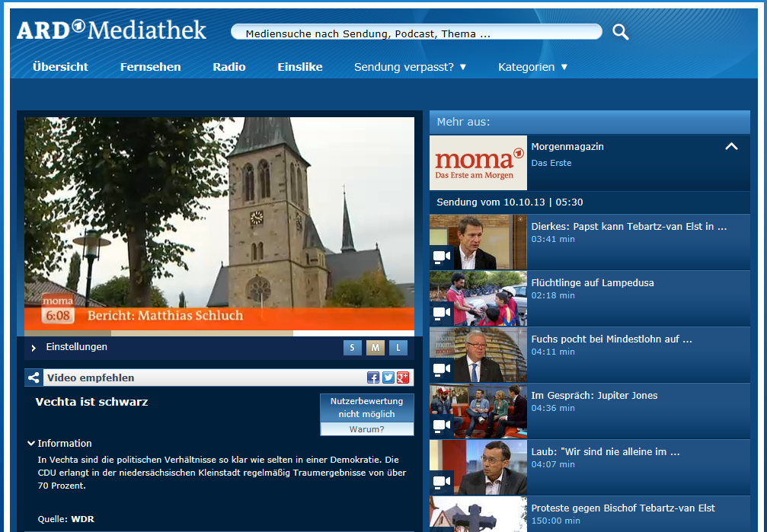The height and width of the screenshot is (532, 767).
Task: Click the ARD Mediathek logo
Action: [x=111, y=30]
